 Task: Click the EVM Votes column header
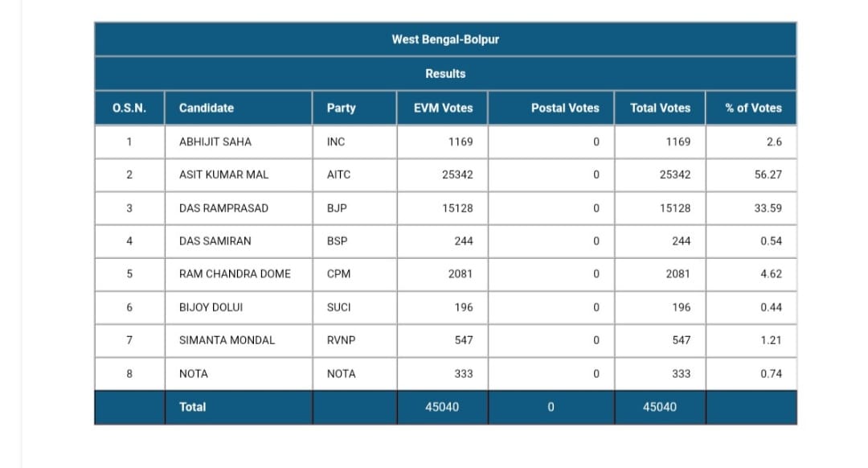[x=442, y=108]
